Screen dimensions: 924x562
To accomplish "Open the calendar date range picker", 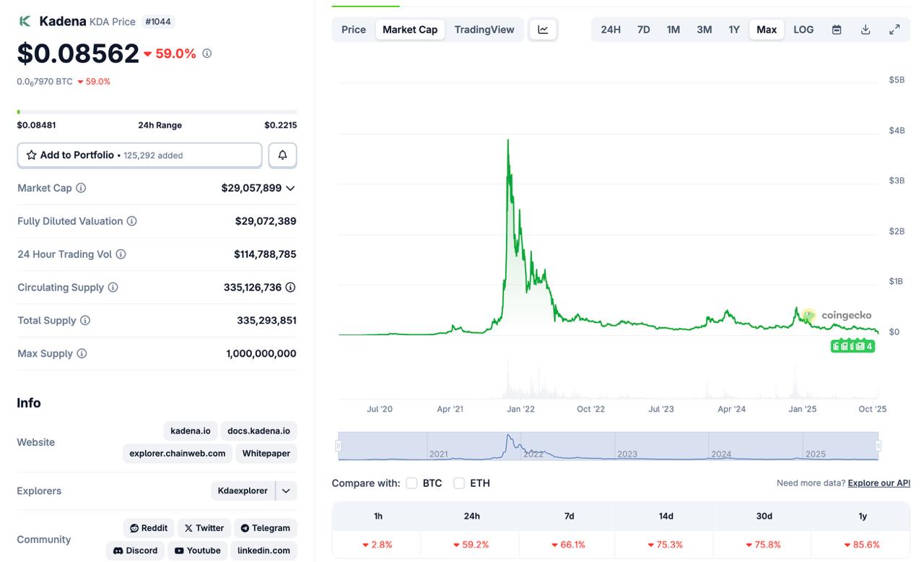I will [x=837, y=30].
